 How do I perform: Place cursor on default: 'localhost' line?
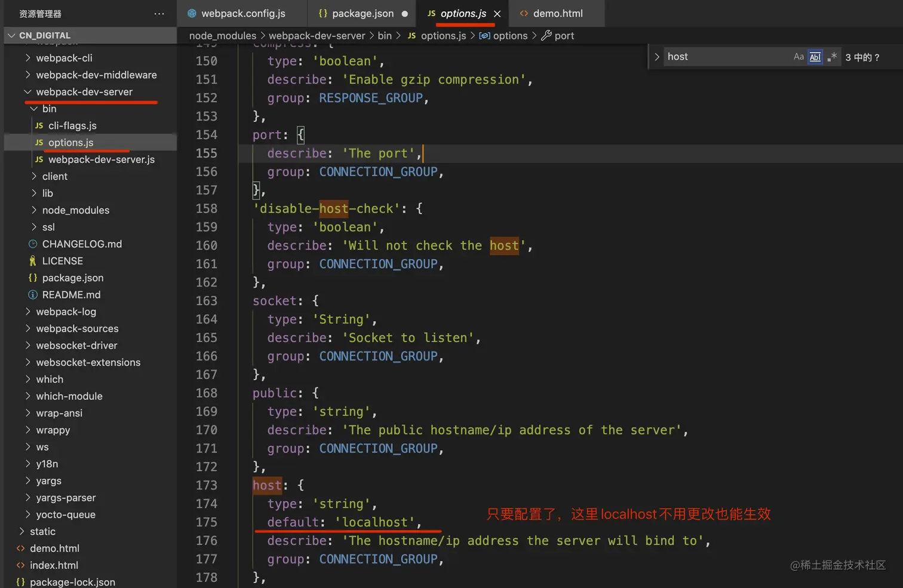[344, 522]
